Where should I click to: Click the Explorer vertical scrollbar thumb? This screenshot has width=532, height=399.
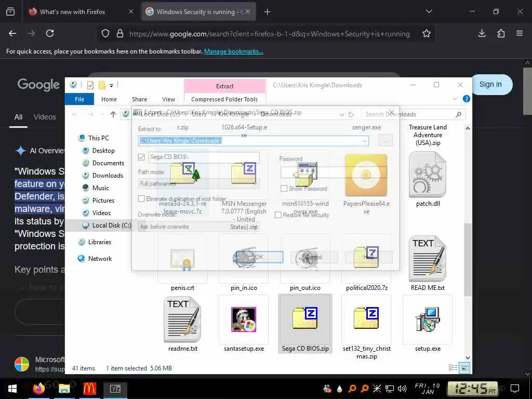[x=468, y=260]
